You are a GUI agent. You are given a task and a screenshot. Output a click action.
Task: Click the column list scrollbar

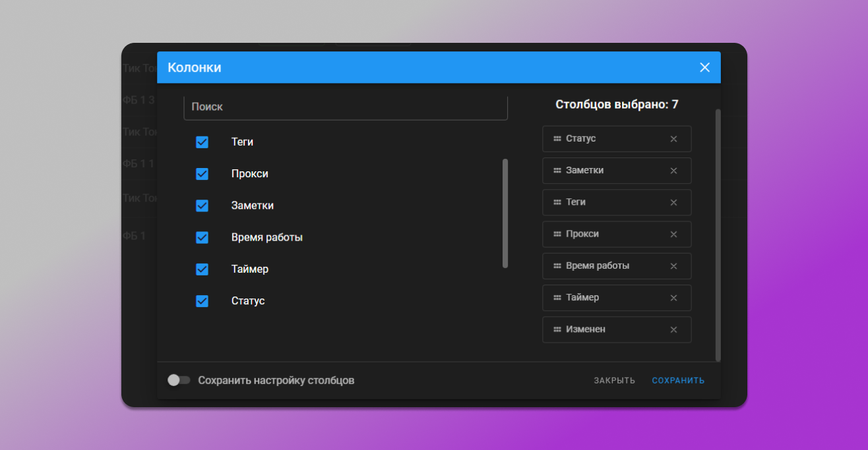click(x=505, y=213)
